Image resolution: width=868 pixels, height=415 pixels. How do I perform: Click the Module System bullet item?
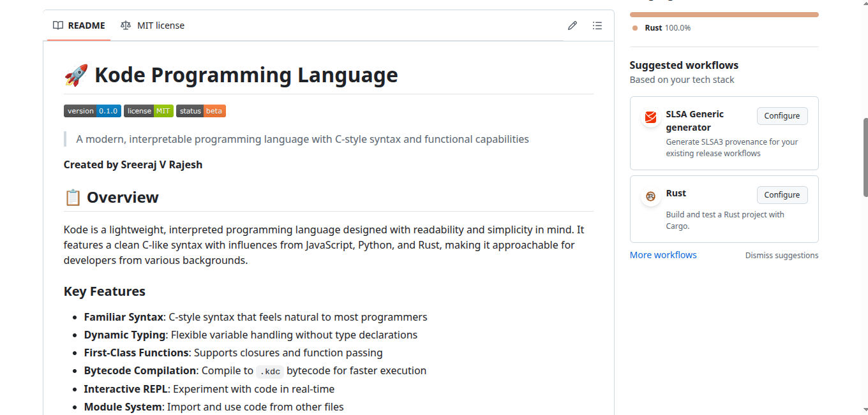click(214, 407)
